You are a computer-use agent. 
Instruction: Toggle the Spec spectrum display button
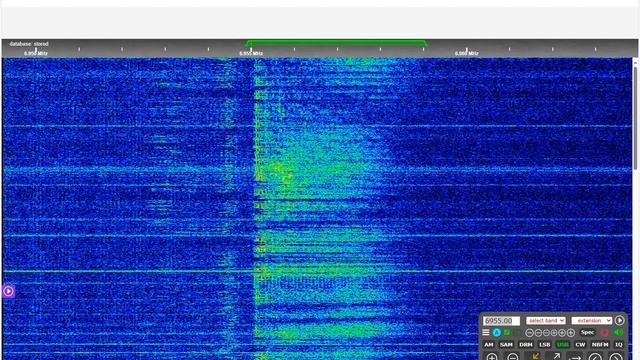click(x=587, y=332)
